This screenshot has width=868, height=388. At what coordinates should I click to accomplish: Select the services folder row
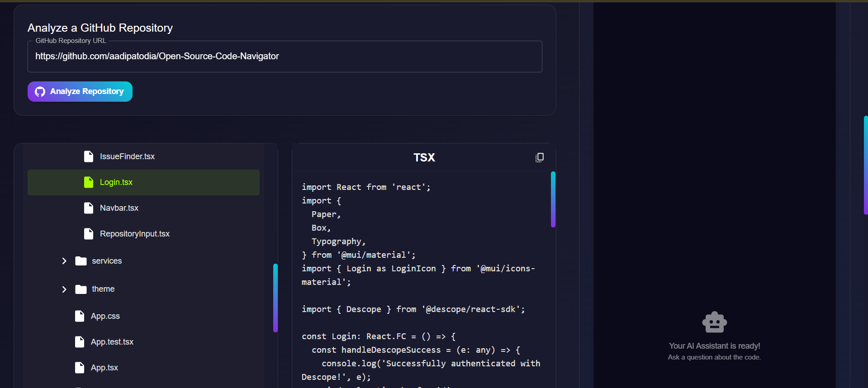pyautogui.click(x=143, y=261)
